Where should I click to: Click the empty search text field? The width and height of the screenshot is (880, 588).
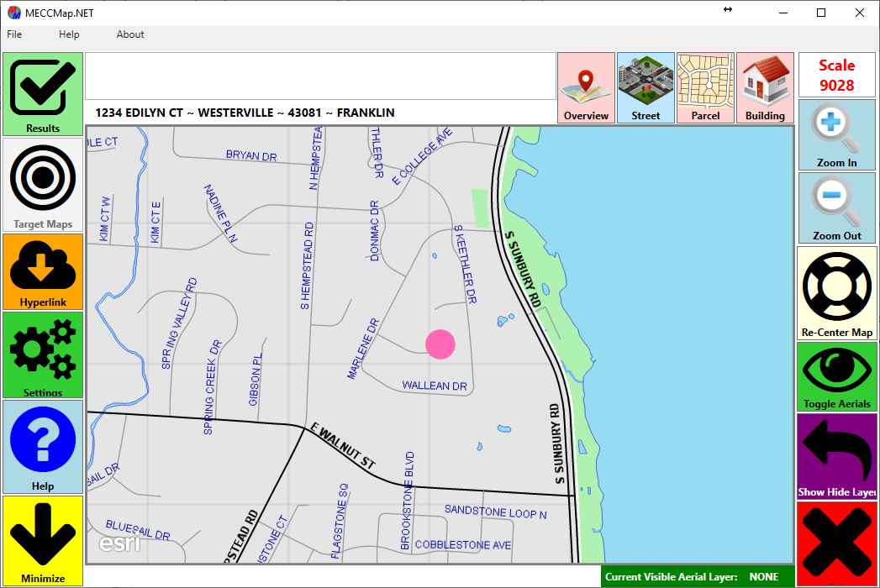tap(320, 76)
